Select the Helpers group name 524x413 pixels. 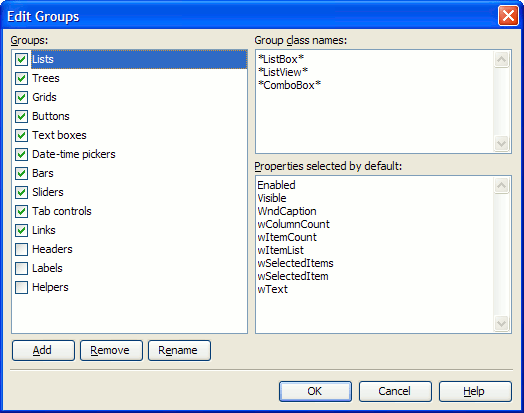pyautogui.click(x=50, y=287)
